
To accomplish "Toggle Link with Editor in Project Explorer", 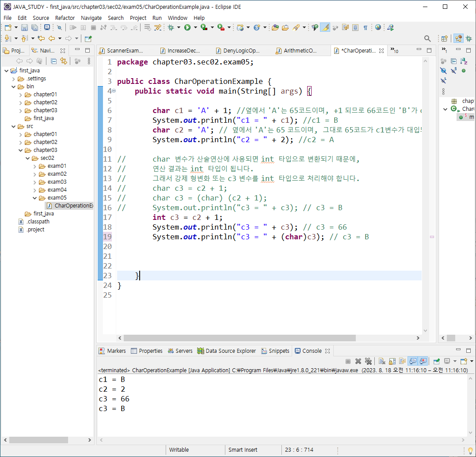I will (64, 61).
